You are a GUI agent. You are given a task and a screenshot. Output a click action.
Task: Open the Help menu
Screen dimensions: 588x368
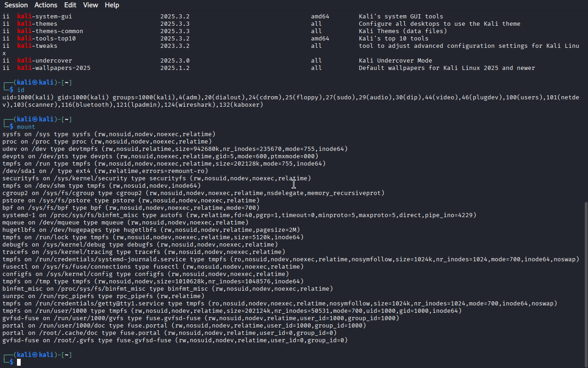pyautogui.click(x=112, y=5)
